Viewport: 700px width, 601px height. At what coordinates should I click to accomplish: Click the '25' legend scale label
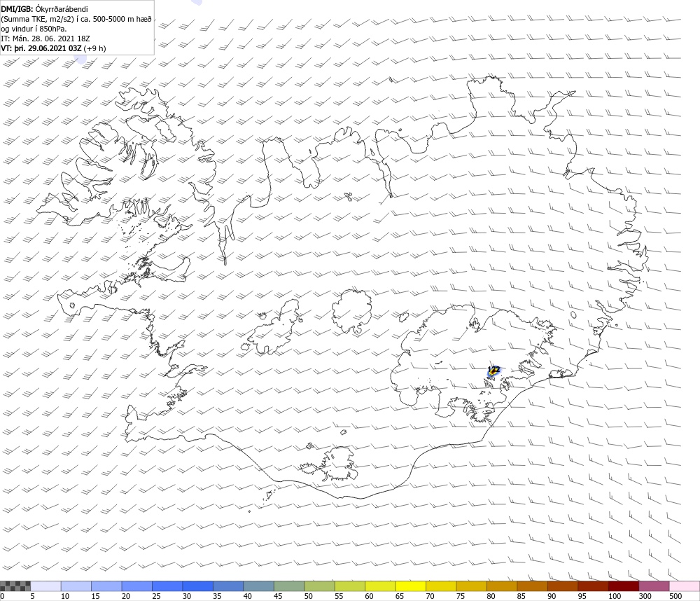coord(156,596)
